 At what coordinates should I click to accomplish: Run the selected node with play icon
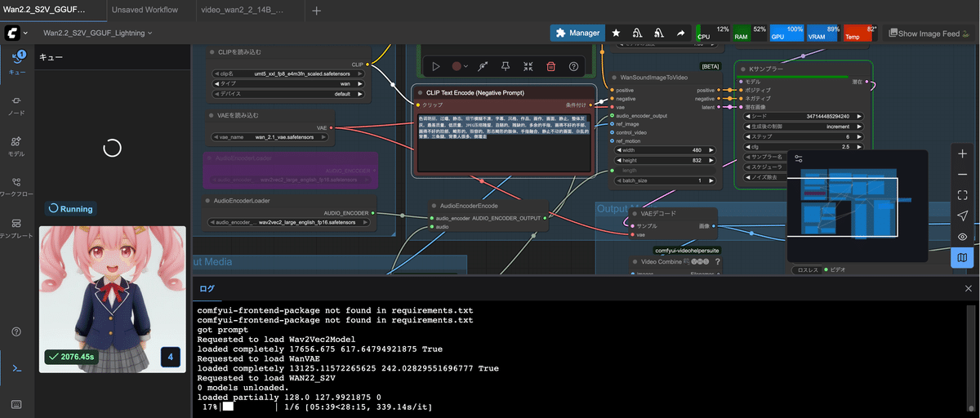point(436,66)
